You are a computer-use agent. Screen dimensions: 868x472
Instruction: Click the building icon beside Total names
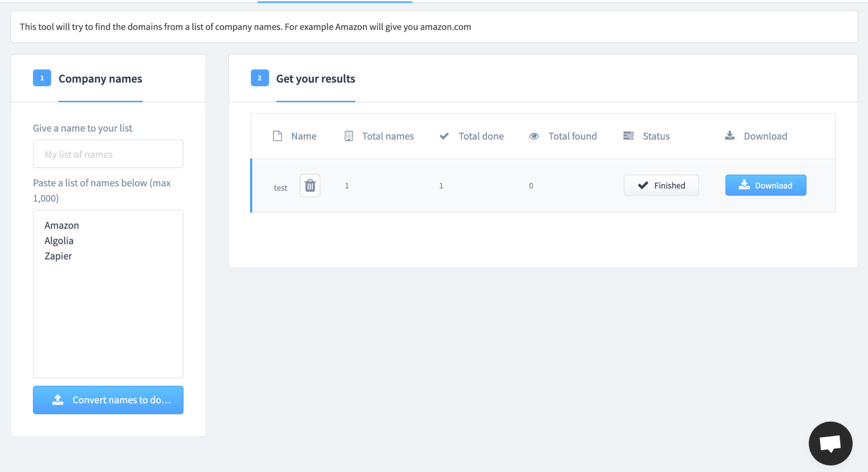point(349,136)
